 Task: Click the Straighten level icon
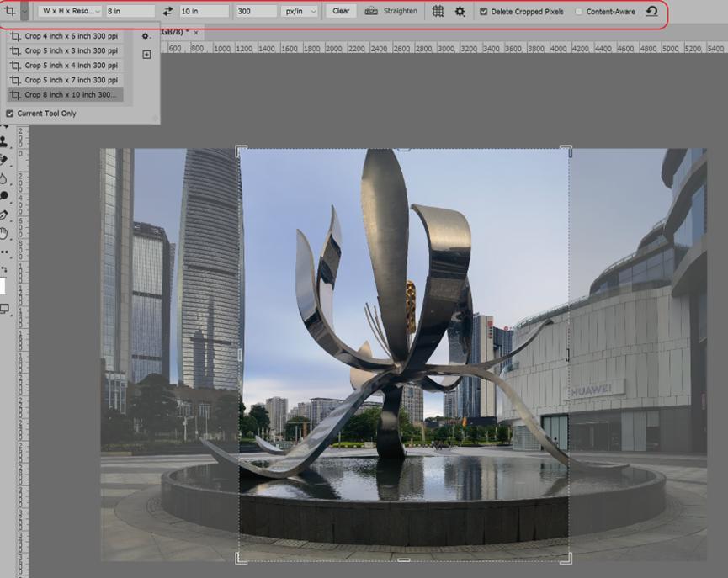pyautogui.click(x=371, y=12)
